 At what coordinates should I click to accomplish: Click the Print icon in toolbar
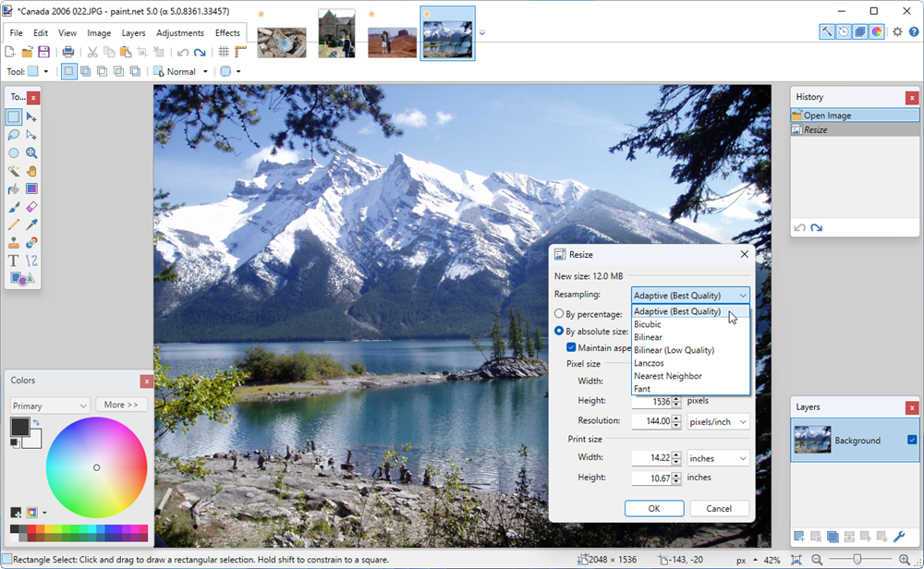tap(68, 52)
